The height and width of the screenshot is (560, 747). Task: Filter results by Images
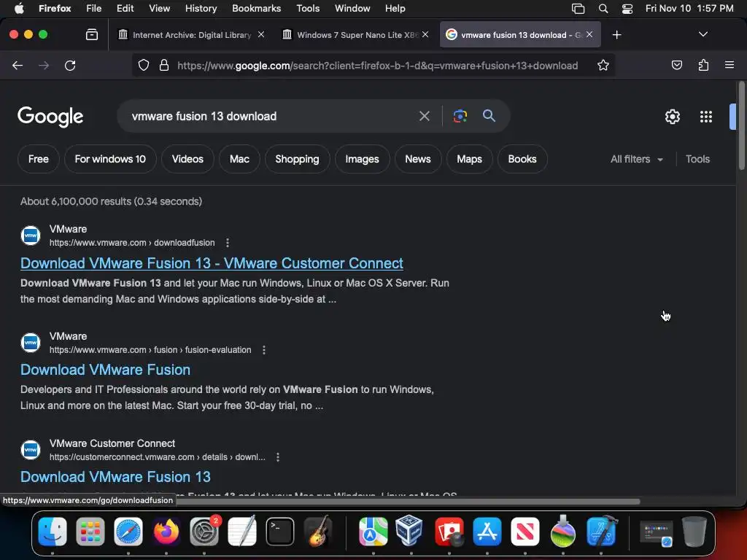tap(362, 159)
